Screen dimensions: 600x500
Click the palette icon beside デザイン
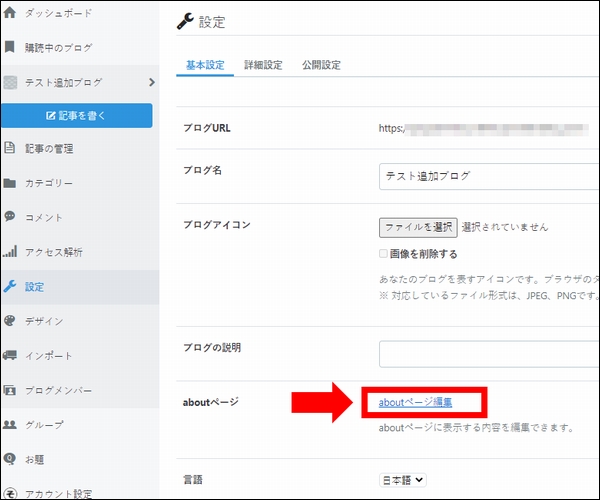[10, 321]
